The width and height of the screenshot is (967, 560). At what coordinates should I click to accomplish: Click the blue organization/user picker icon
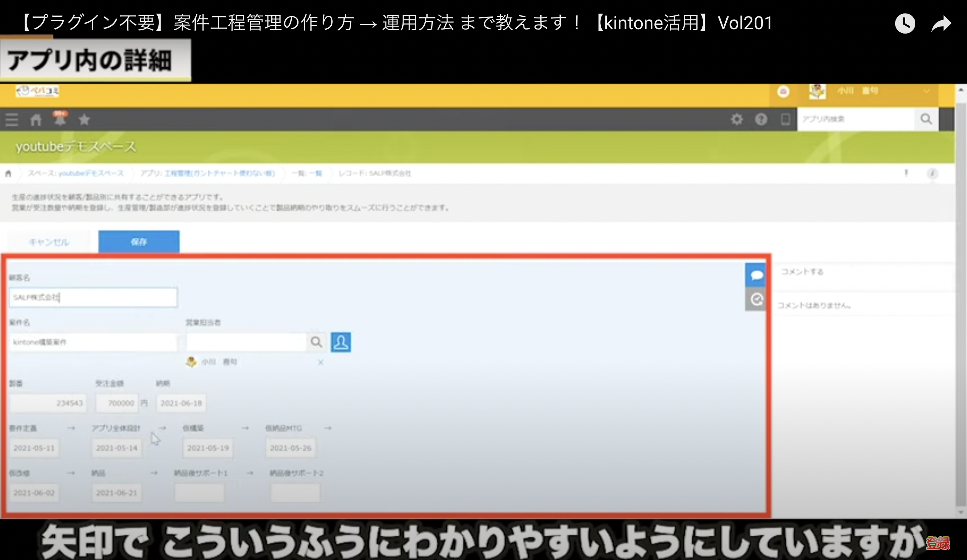point(340,342)
